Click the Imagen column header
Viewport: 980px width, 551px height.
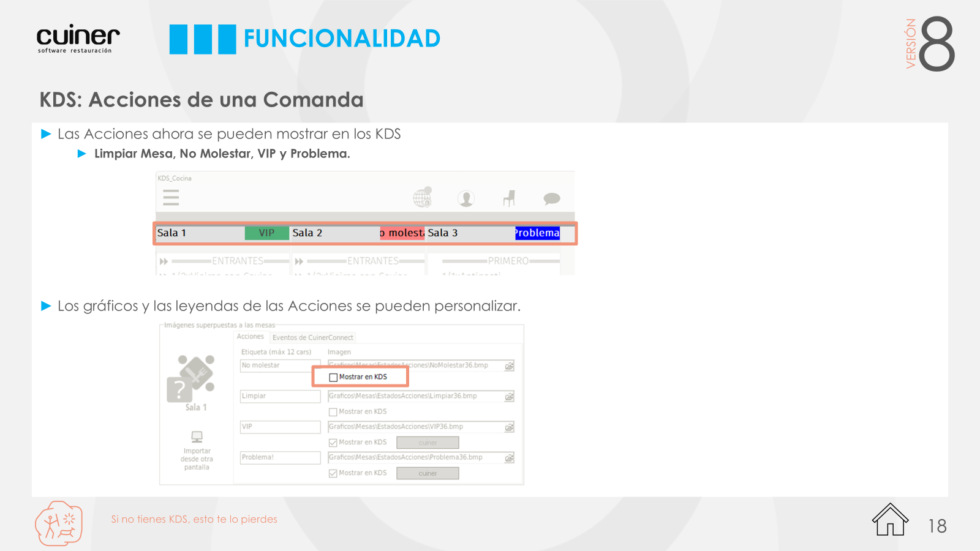(x=339, y=352)
